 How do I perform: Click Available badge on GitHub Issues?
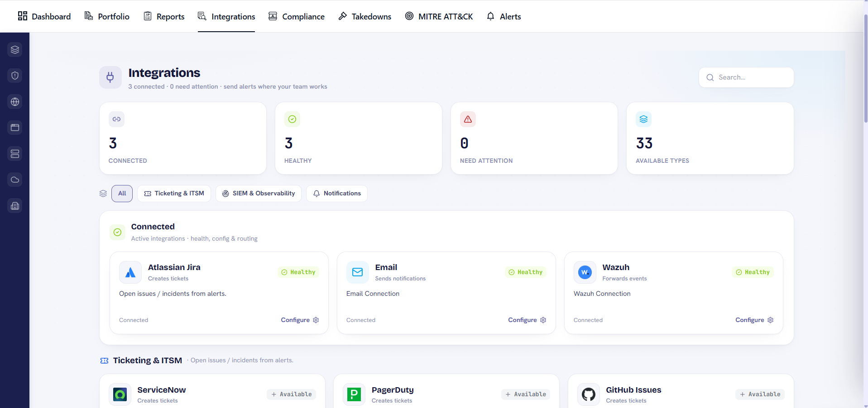[x=760, y=394]
